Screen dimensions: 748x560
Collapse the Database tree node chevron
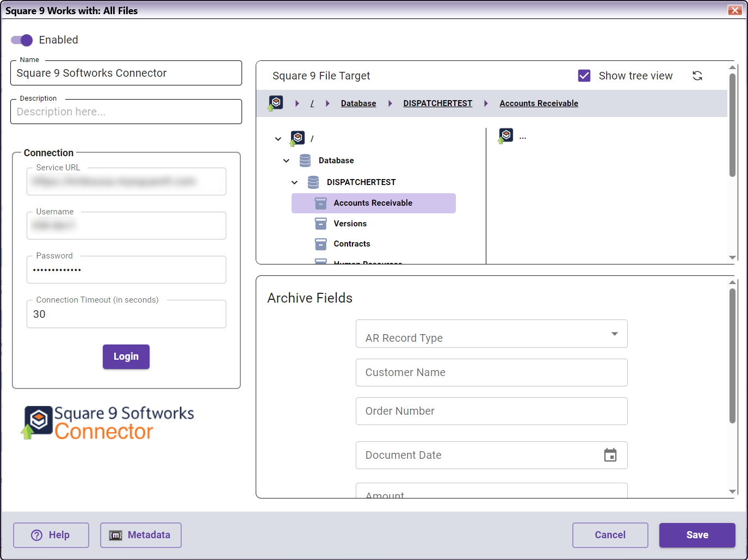point(286,161)
